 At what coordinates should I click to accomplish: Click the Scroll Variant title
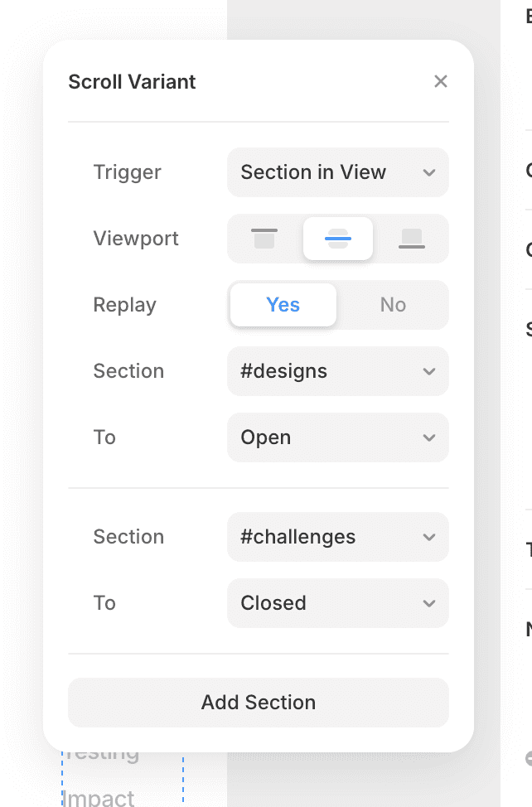132,82
